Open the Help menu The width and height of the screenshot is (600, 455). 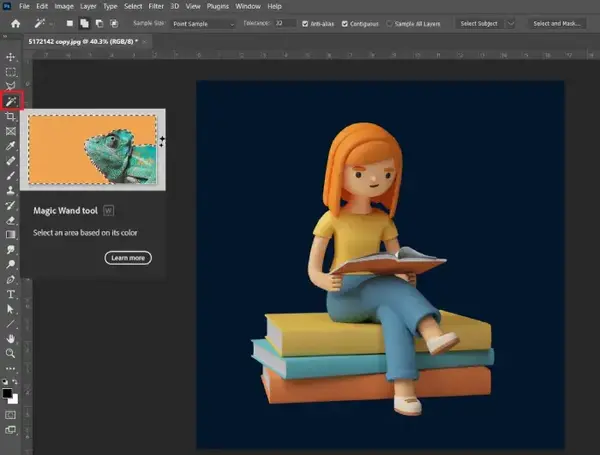tap(274, 7)
